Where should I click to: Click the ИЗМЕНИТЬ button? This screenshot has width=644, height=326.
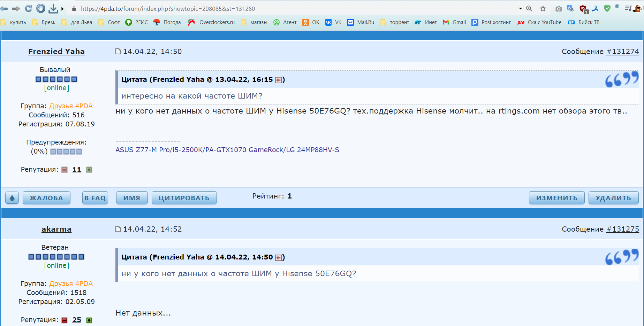click(557, 198)
